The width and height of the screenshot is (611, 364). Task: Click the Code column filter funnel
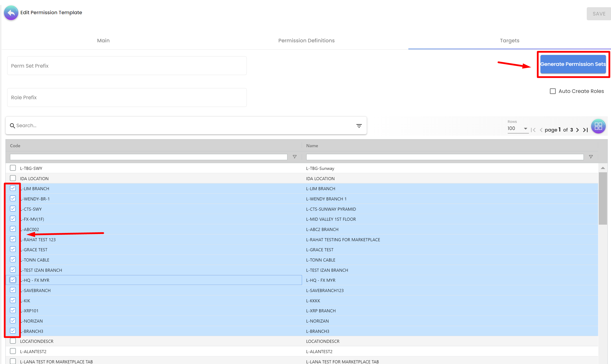pos(294,157)
